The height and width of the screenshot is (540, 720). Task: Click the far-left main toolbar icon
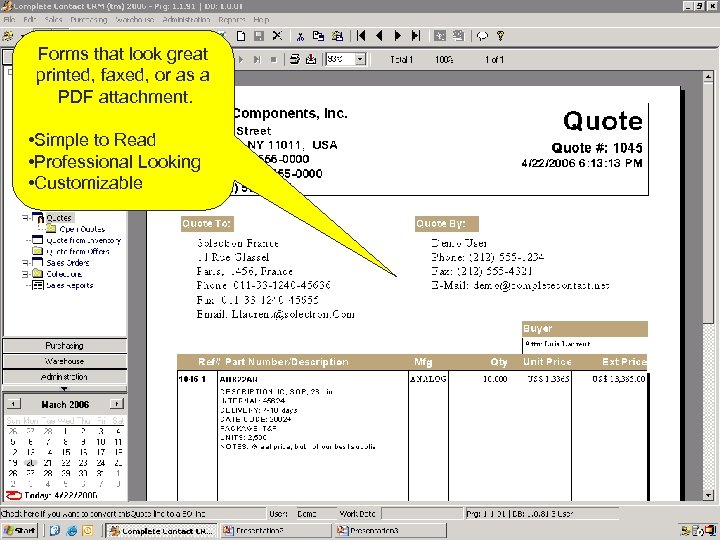coord(8,36)
